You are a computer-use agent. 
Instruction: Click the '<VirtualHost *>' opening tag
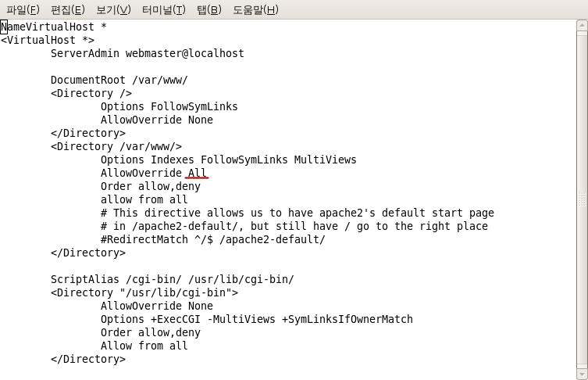pyautogui.click(x=48, y=40)
